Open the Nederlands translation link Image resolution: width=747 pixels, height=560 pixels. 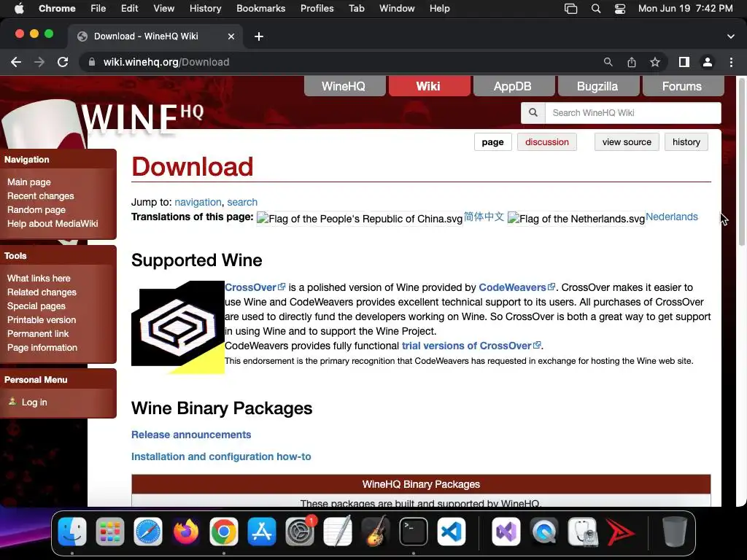pos(672,217)
